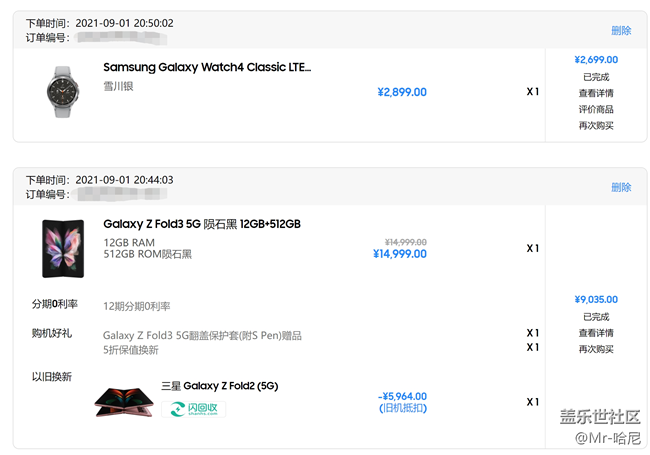
Task: Open the Fold3 翻盖保护套 gift item
Action: [x=202, y=335]
